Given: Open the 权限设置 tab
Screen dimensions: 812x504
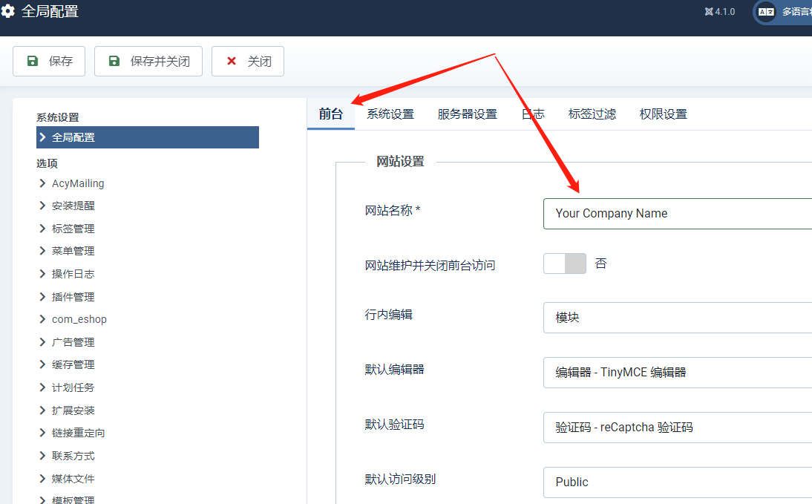Looking at the screenshot, I should (x=663, y=114).
